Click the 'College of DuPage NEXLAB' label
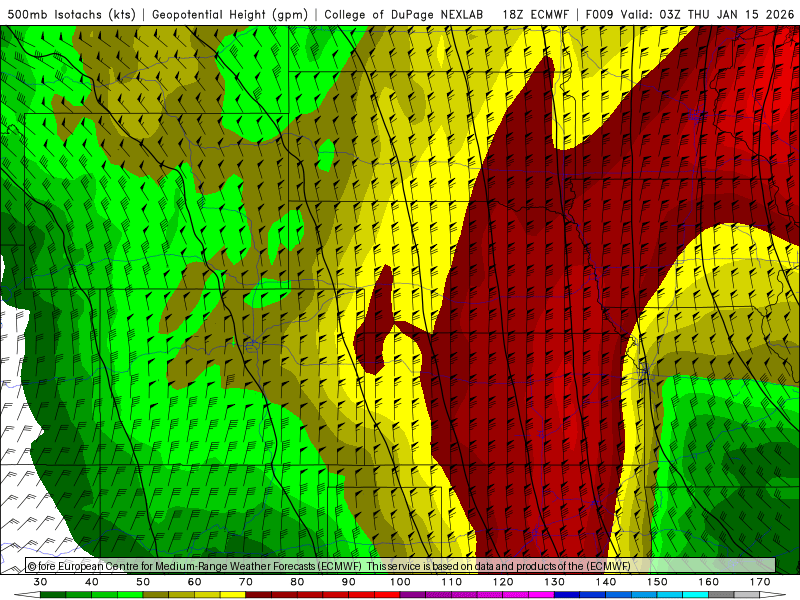Viewport: 800px width, 600px height. pos(404,14)
